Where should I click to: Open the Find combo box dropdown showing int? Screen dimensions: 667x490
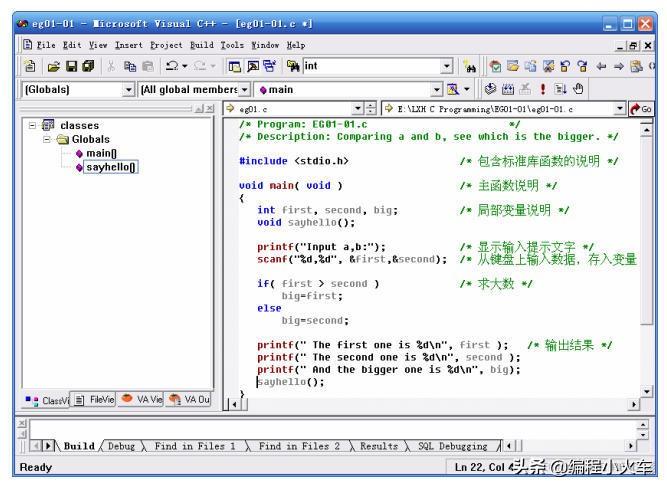click(x=446, y=66)
